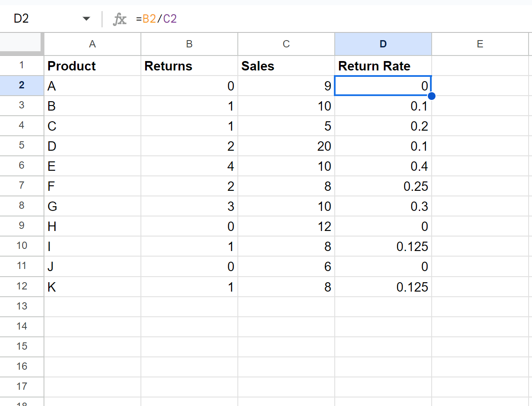Image resolution: width=532 pixels, height=406 pixels.
Task: Select the empty cell E2
Action: [480, 85]
